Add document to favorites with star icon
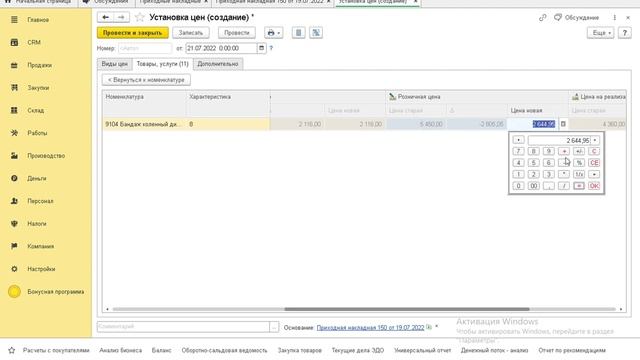The width and height of the screenshot is (640, 360). pyautogui.click(x=140, y=17)
